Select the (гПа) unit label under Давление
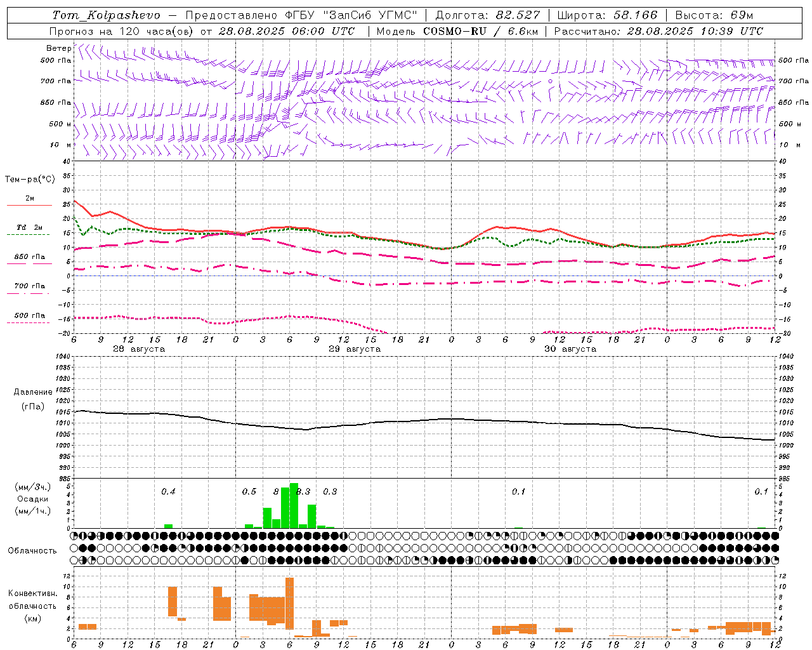 [x=33, y=406]
